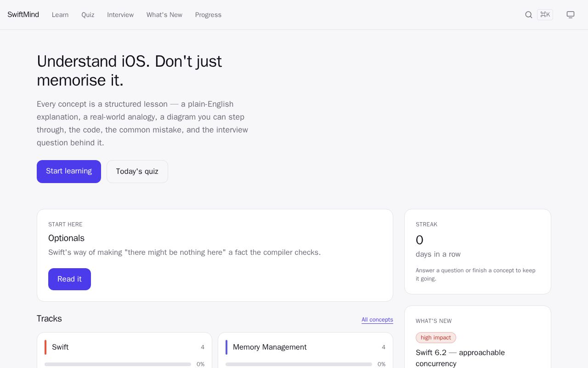
Task: Open Swift 6.2 approachable concurrency article
Action: (460, 358)
